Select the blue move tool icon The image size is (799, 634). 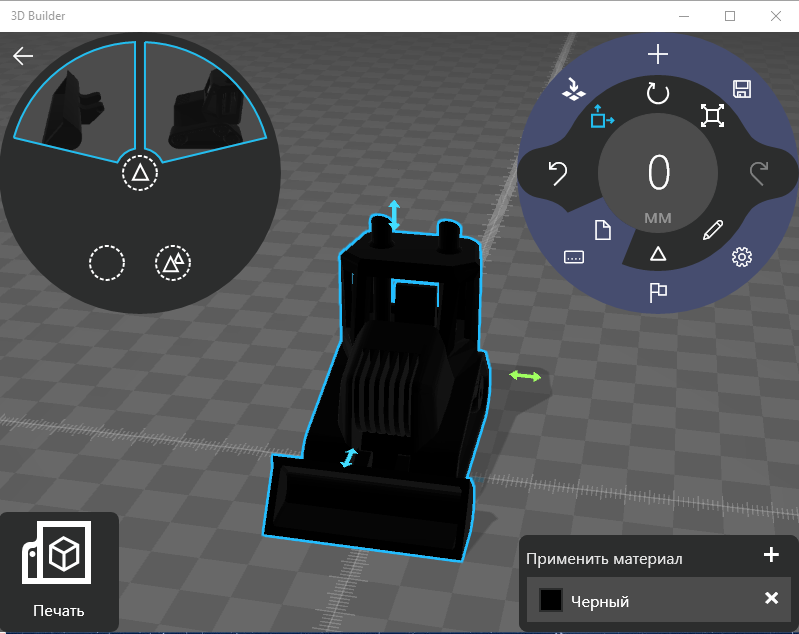[x=602, y=116]
